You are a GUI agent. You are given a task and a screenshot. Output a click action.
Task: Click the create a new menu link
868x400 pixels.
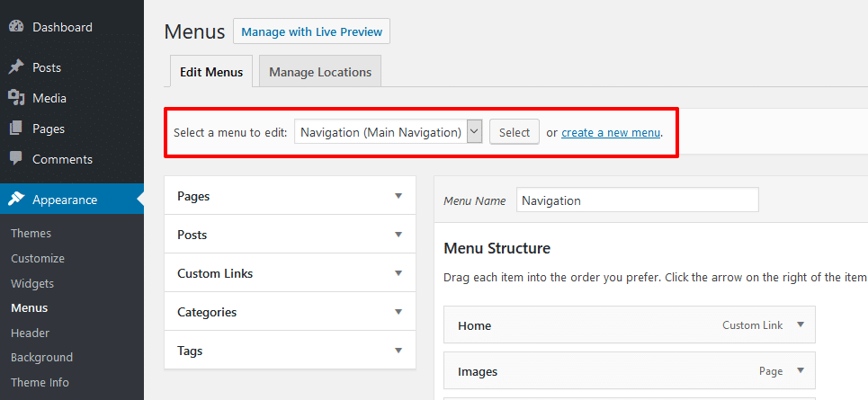tap(611, 133)
